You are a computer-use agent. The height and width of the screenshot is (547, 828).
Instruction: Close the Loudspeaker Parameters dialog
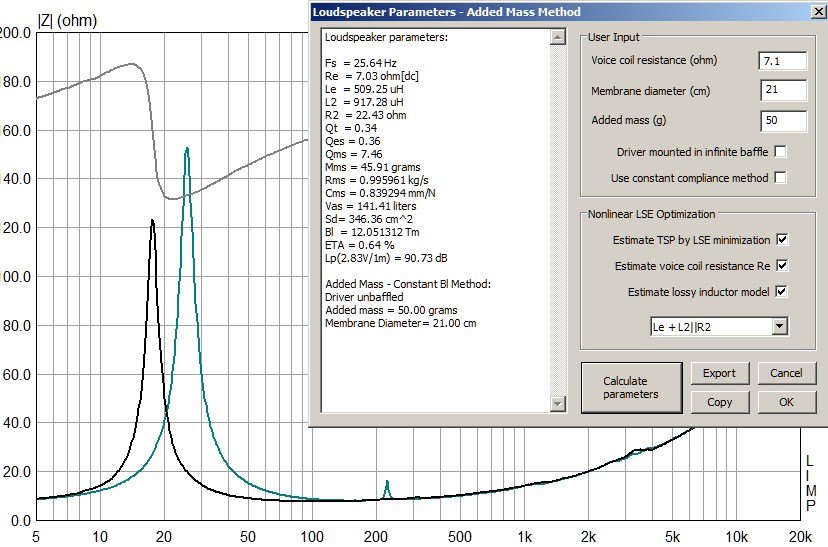(818, 12)
